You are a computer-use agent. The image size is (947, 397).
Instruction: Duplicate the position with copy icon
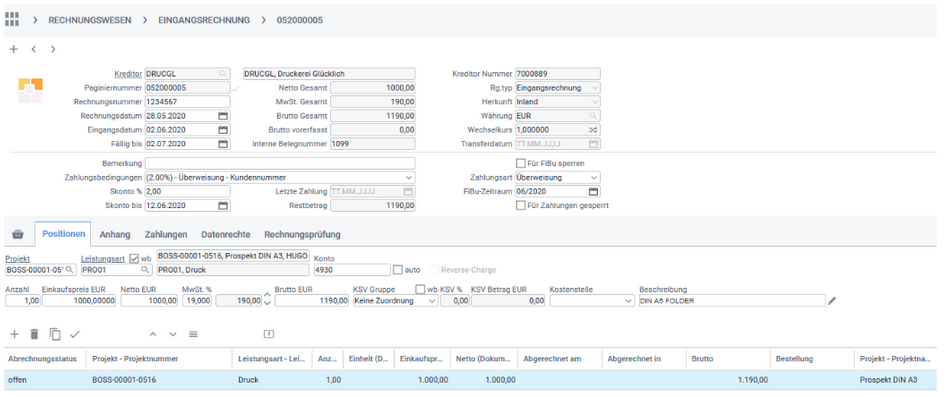point(55,334)
